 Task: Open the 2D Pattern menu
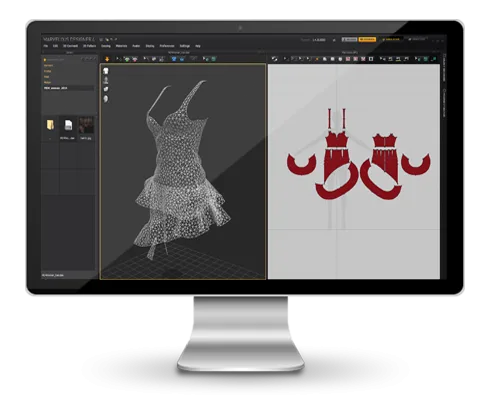(89, 46)
